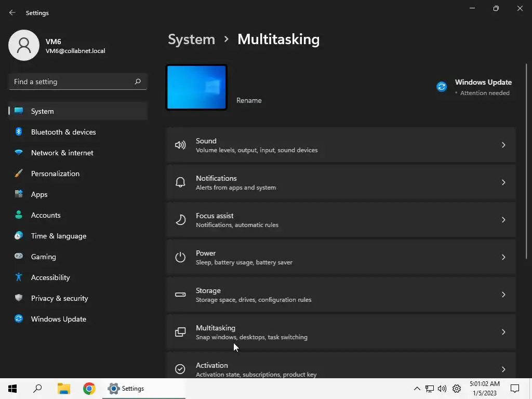Expand Power chevron arrow

click(503, 257)
